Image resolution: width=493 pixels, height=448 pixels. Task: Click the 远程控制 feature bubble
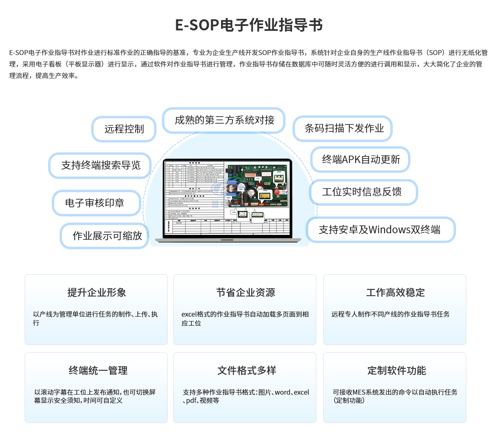coord(124,129)
